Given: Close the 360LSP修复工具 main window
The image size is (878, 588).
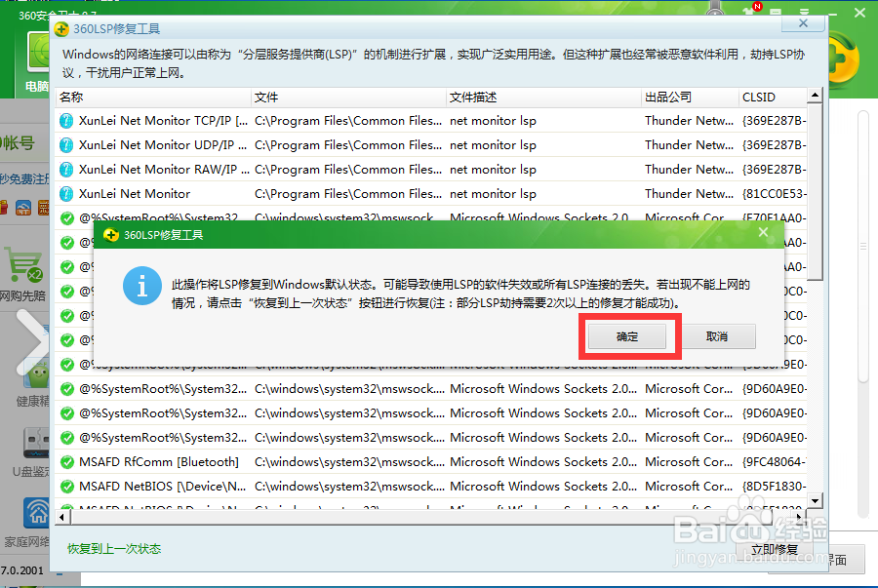Looking at the screenshot, I should [x=803, y=23].
